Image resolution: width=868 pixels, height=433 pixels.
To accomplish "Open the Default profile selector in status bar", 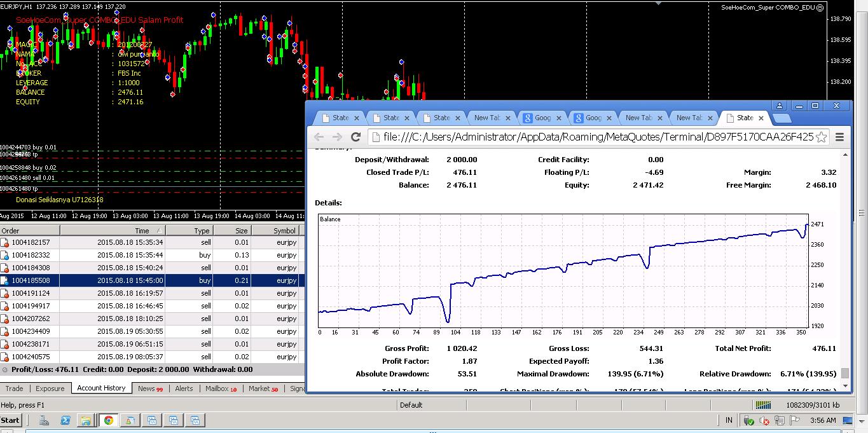I will click(411, 405).
